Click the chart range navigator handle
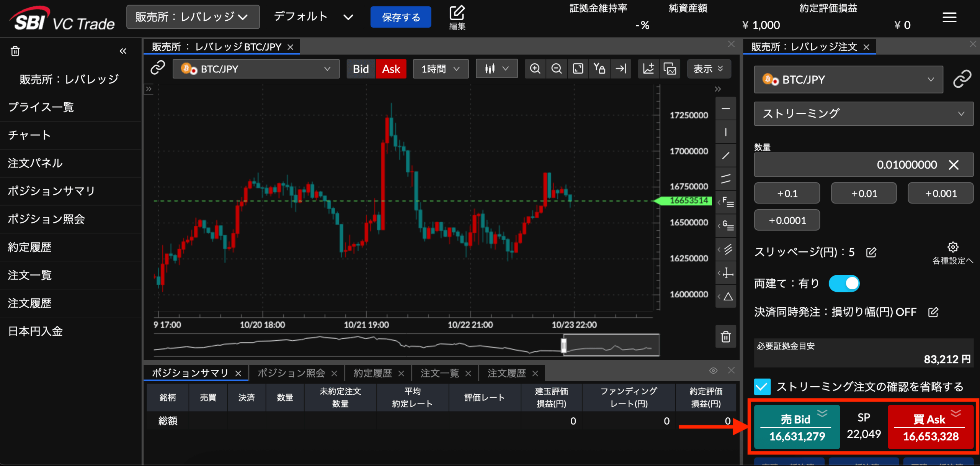This screenshot has height=466, width=980. pos(563,345)
